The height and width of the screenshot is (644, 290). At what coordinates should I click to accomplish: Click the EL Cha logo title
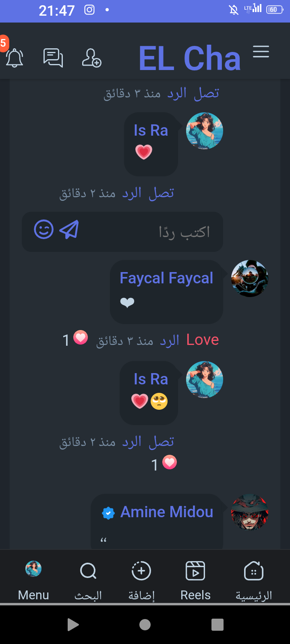point(190,58)
